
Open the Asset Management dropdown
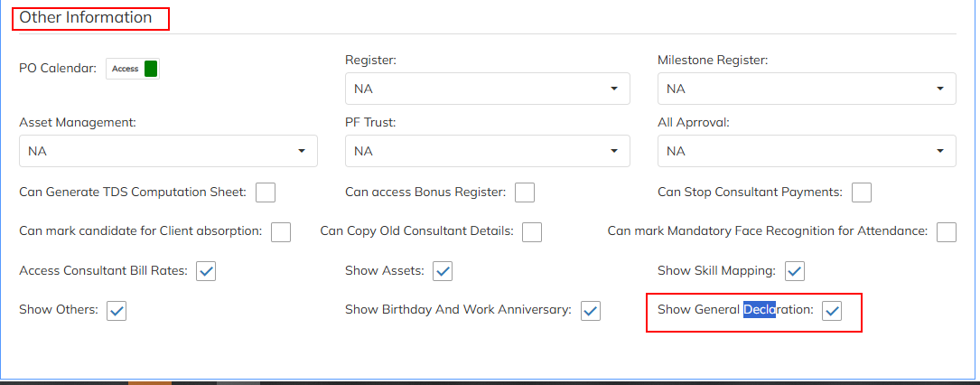168,151
